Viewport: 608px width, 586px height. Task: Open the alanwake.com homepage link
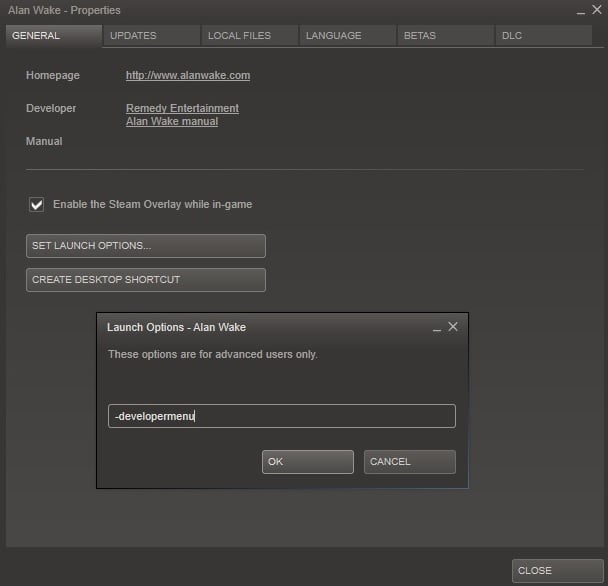tap(188, 75)
